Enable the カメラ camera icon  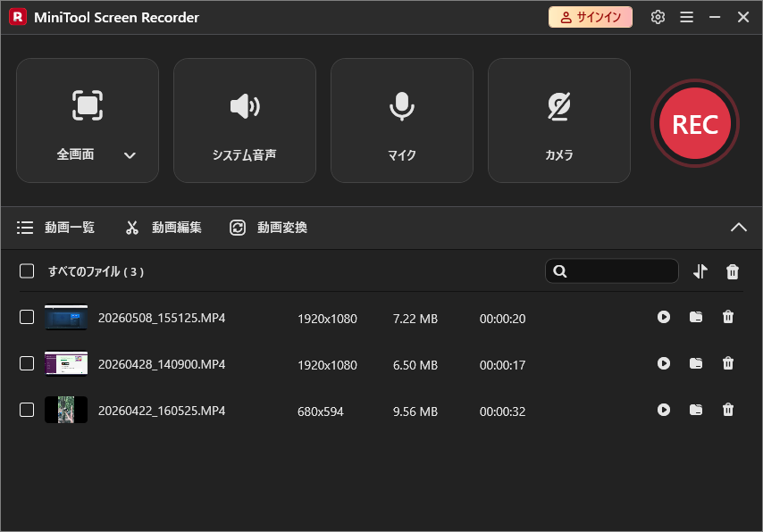click(559, 106)
